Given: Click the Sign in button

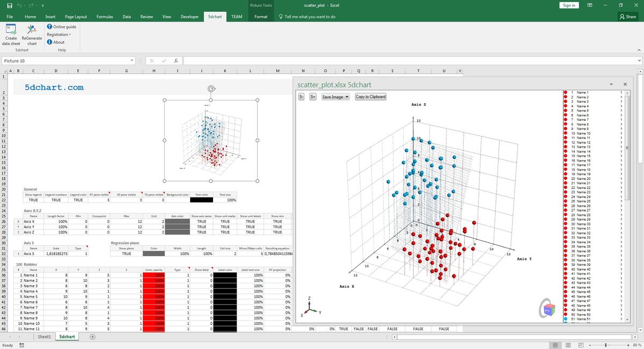Looking at the screenshot, I should tap(569, 5).
